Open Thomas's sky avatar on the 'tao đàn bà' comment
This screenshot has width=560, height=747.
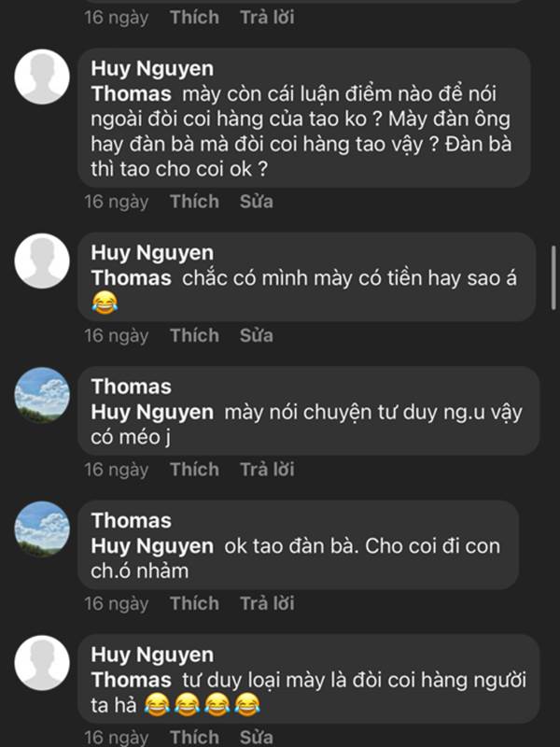click(x=43, y=529)
